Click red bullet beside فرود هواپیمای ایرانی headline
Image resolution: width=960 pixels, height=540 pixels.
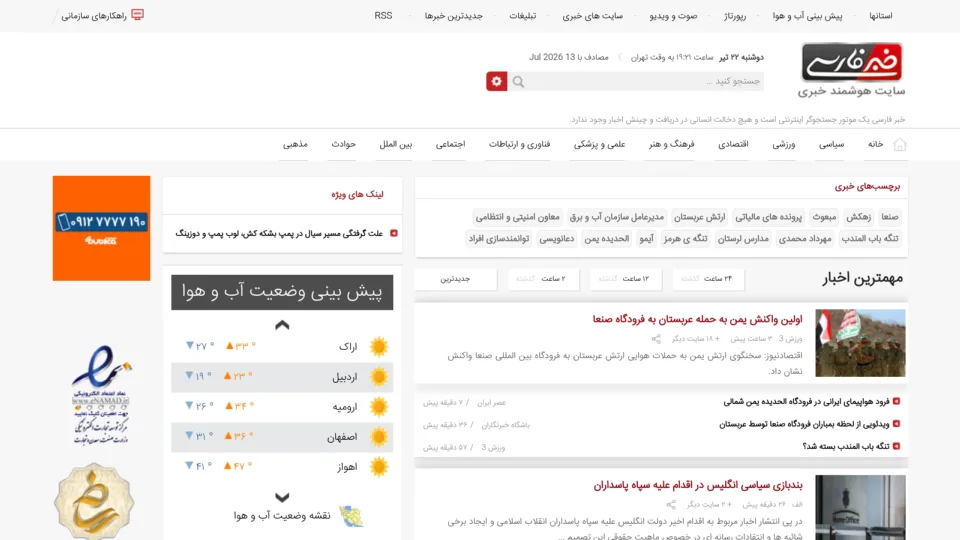(896, 402)
